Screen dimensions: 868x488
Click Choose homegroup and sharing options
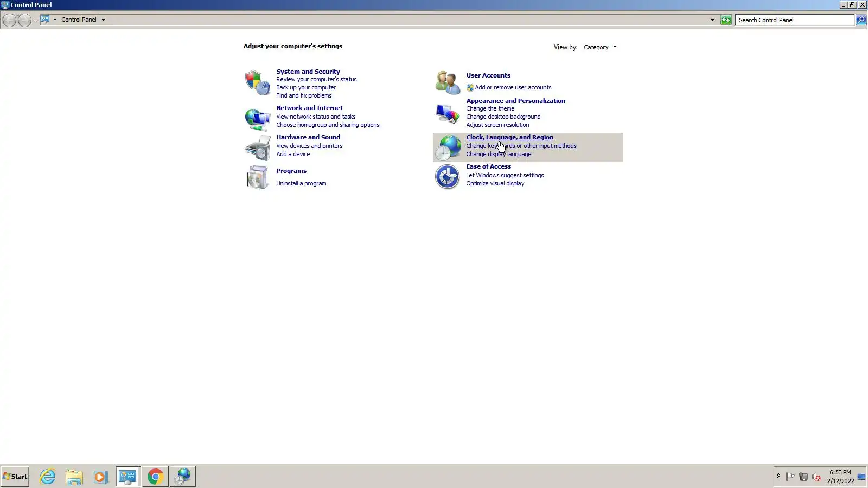(x=328, y=125)
